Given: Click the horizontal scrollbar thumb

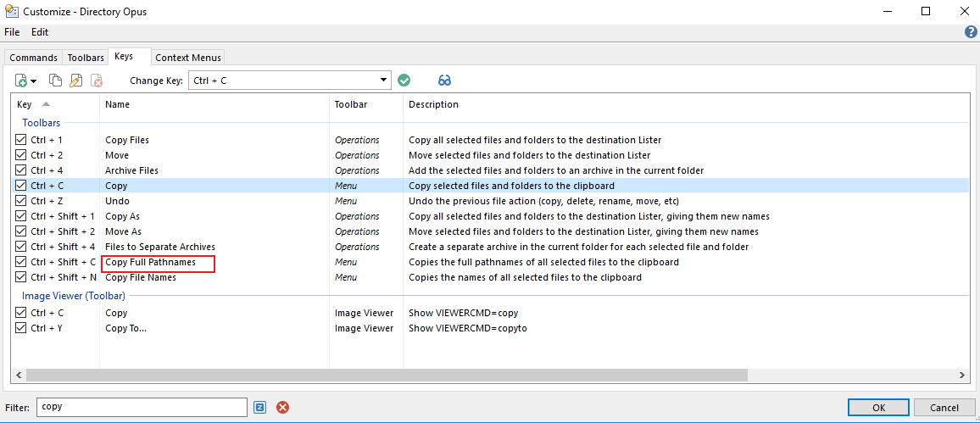Looking at the screenshot, I should coord(387,375).
